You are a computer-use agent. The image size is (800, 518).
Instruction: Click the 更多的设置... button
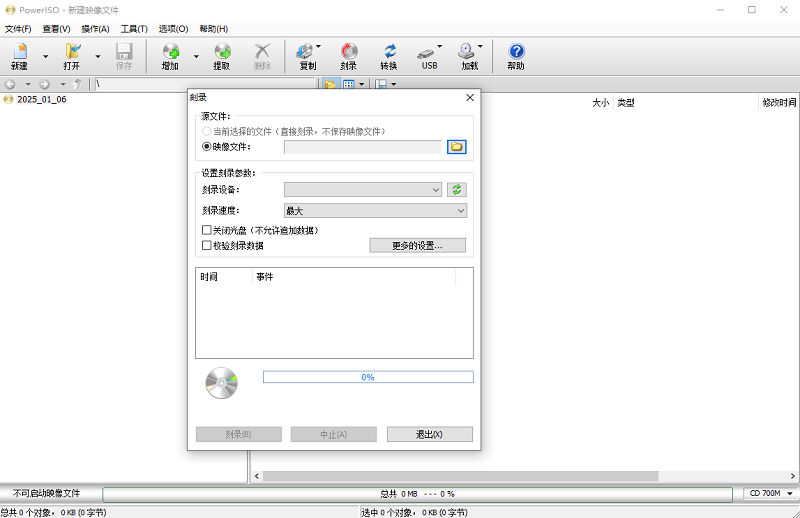(x=418, y=245)
